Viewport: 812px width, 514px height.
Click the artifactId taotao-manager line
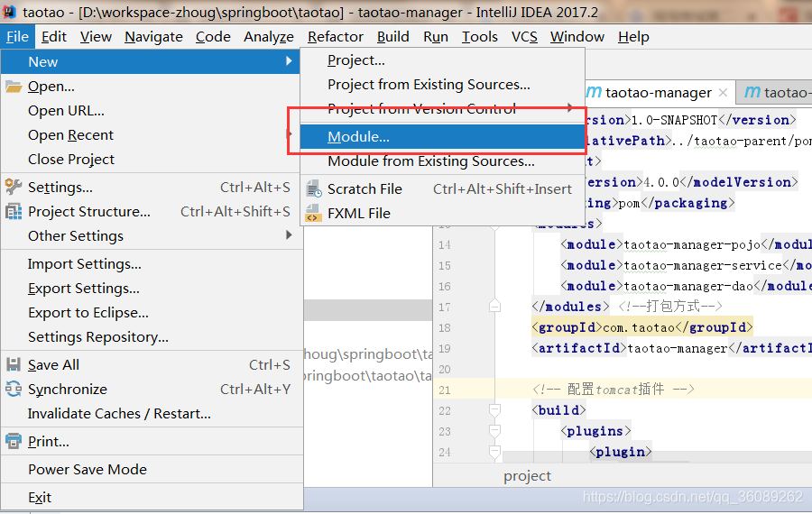coord(671,348)
